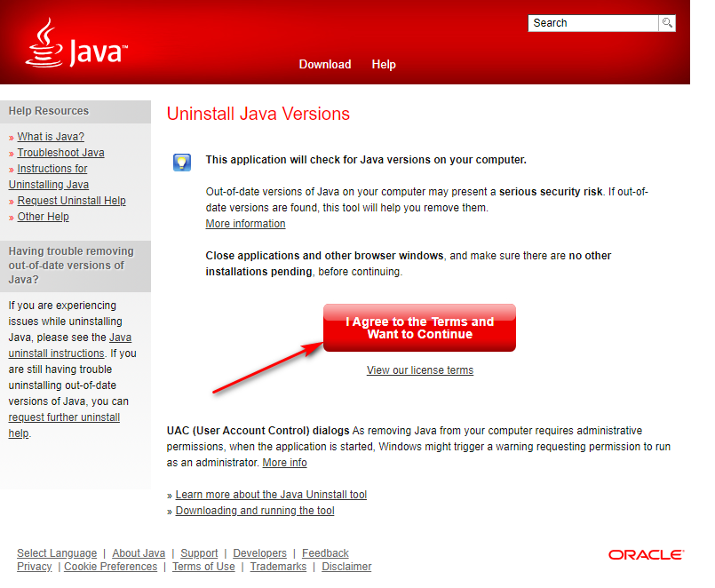Click 'request further uninstall help'
Image resolution: width=715 pixels, height=588 pixels.
pyautogui.click(x=64, y=417)
